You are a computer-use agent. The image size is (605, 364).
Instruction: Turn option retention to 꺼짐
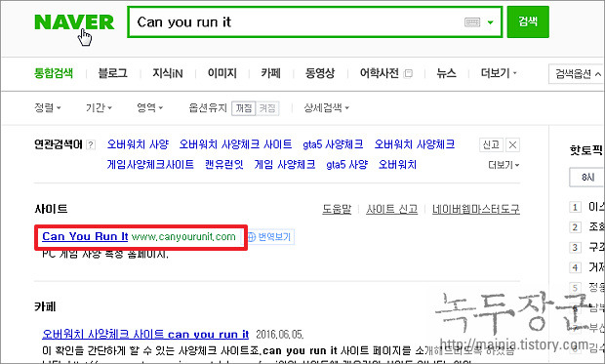pyautogui.click(x=244, y=108)
